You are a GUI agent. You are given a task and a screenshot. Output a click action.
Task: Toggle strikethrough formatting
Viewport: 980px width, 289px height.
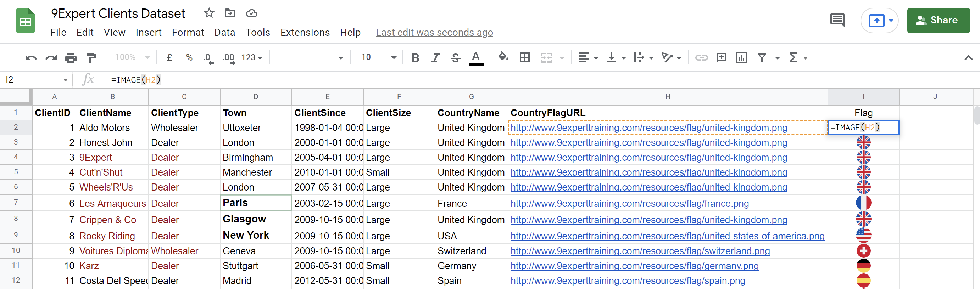455,58
